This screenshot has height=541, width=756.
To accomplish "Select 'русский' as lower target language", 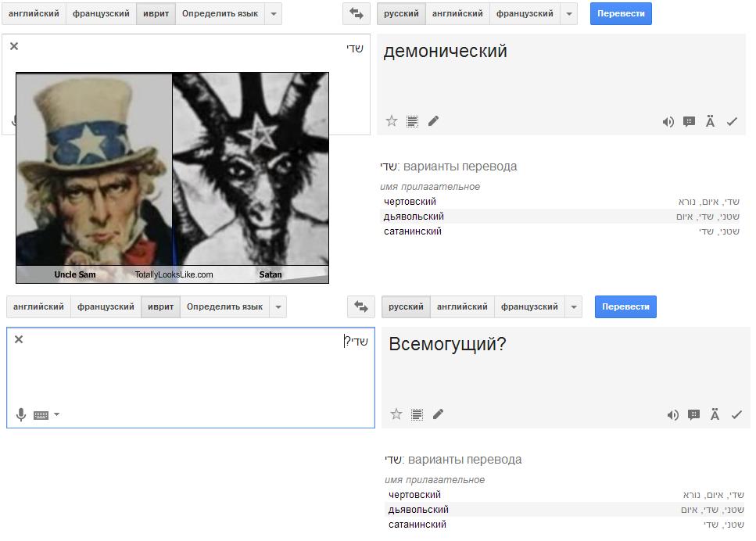I will click(406, 306).
